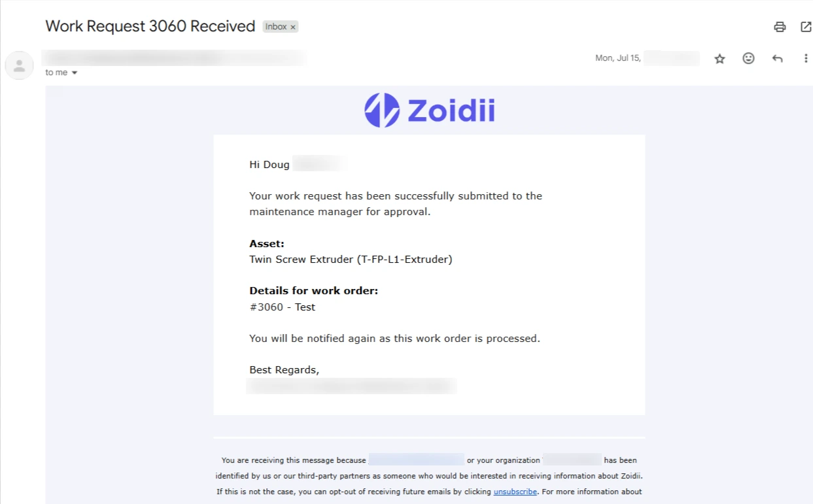813x504 pixels.
Task: Click the highlighted email address in the footer
Action: pyautogui.click(x=416, y=460)
